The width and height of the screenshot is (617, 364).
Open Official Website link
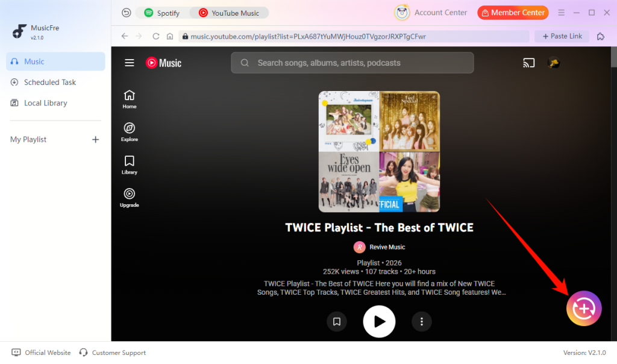click(42, 353)
